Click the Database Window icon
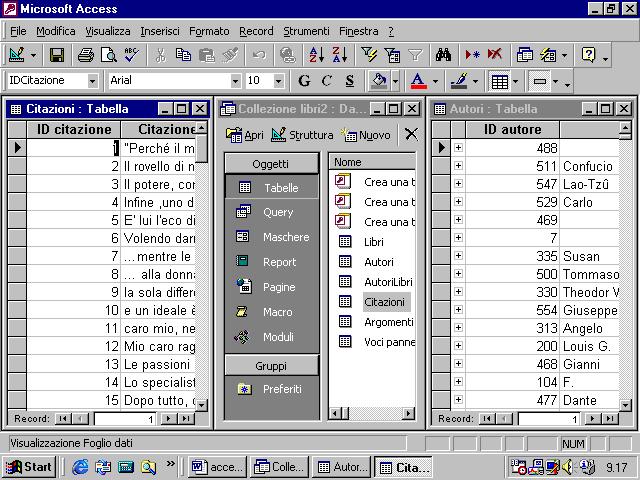The height and width of the screenshot is (480, 640). (x=524, y=55)
